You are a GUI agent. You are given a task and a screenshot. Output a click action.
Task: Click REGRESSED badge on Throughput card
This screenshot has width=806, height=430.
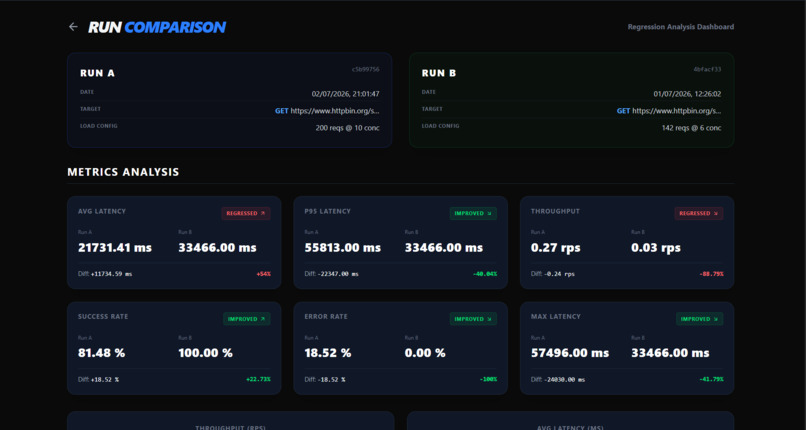(699, 213)
